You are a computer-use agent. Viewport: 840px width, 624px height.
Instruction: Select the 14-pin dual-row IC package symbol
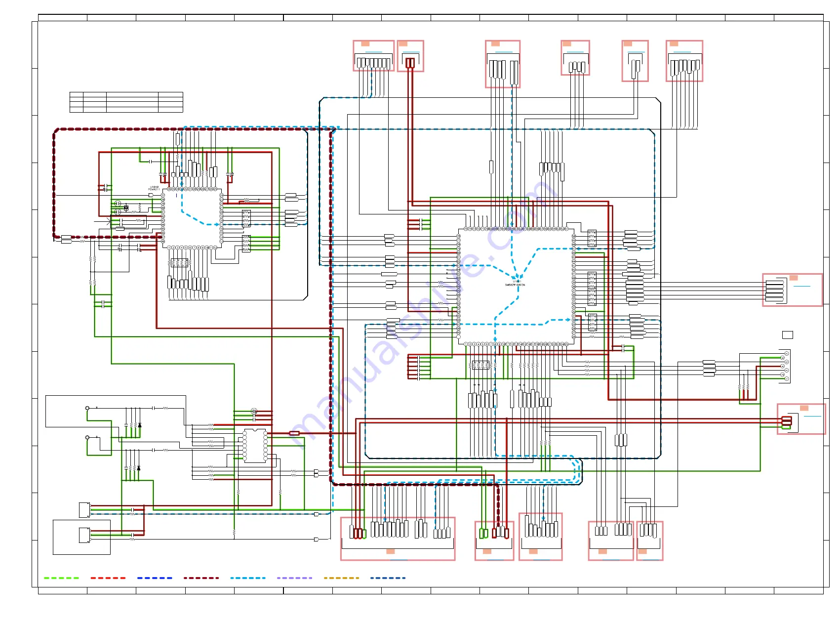click(x=255, y=446)
